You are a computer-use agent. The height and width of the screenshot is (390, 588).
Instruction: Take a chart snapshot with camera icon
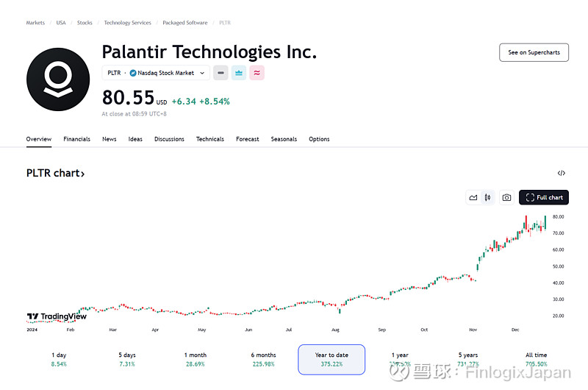point(506,197)
